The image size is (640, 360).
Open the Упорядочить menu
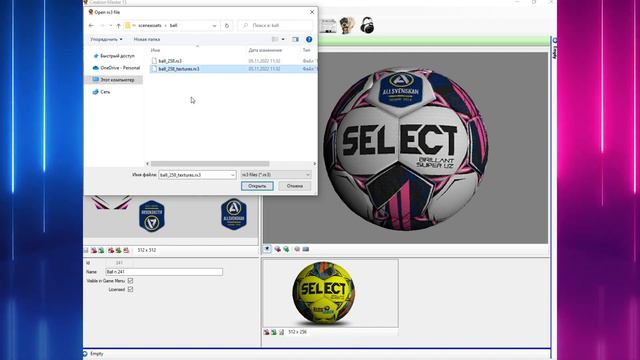[106, 39]
